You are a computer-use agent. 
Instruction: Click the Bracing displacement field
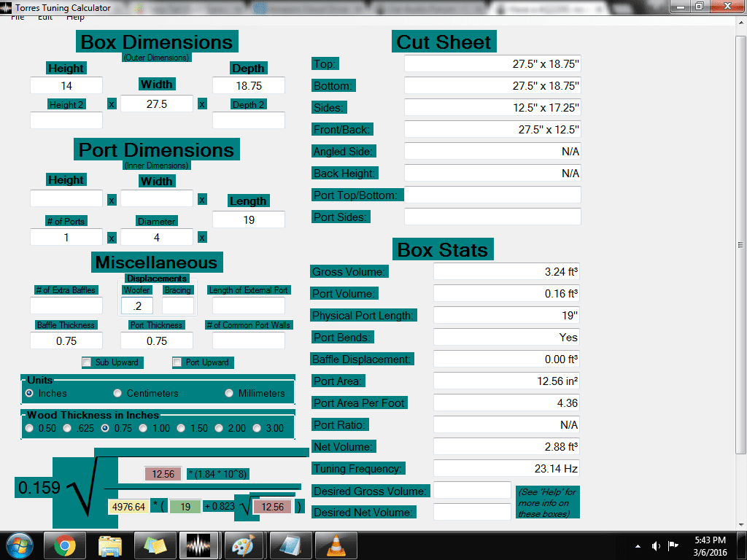pos(178,306)
